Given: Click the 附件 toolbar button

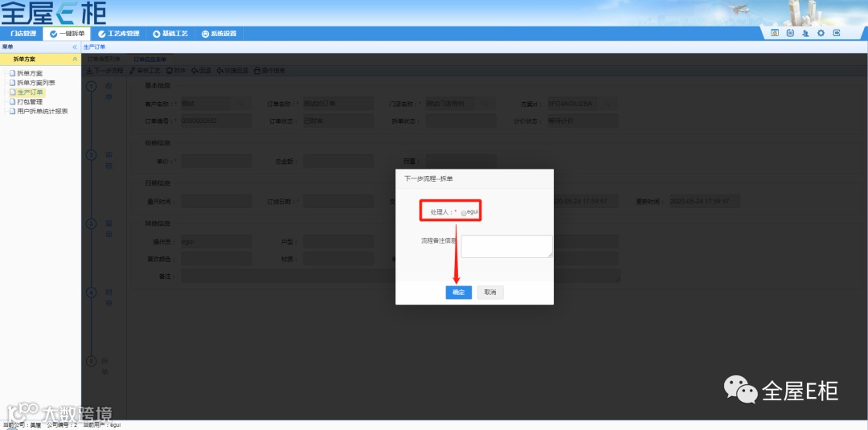Looking at the screenshot, I should 176,71.
